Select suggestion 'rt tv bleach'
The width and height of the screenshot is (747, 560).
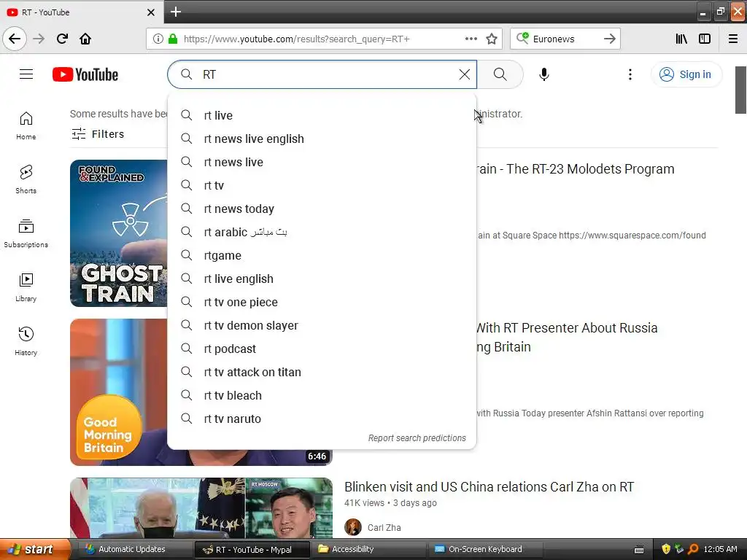click(x=322, y=395)
